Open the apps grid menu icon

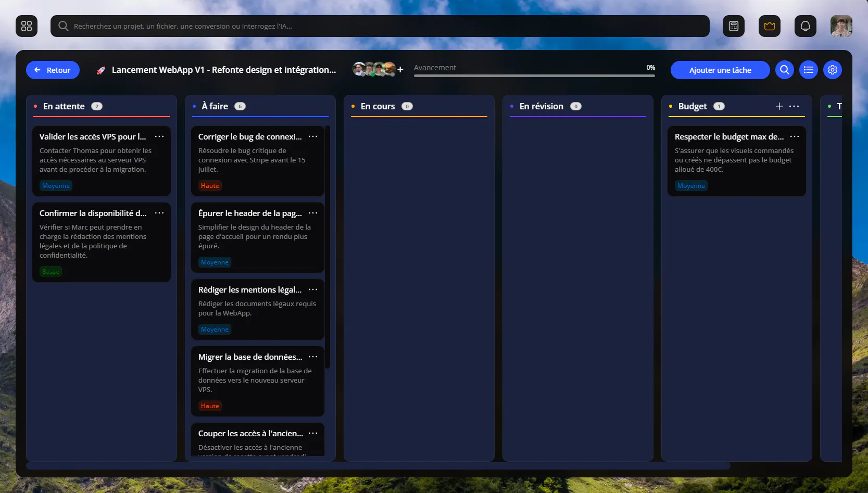(x=27, y=26)
